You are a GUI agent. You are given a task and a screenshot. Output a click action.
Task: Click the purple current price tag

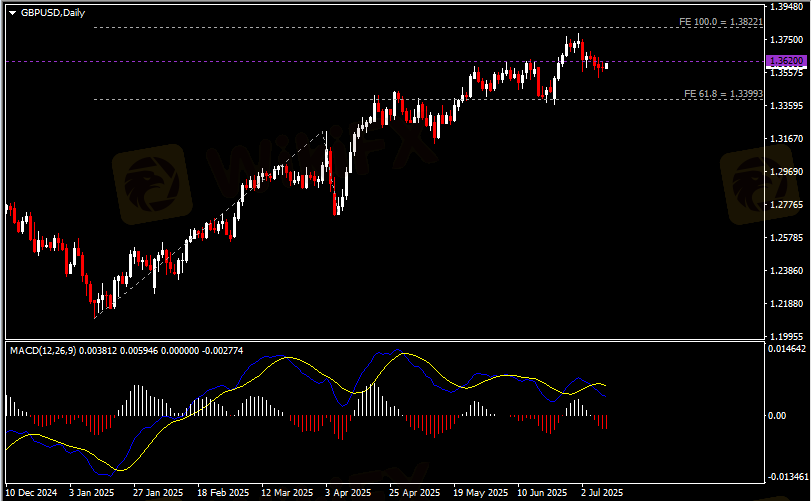click(785, 61)
